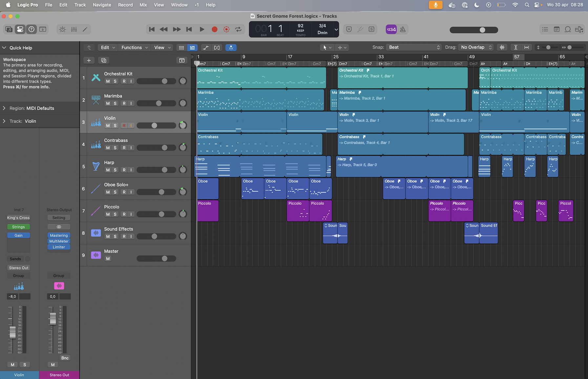Open the Mix menu
Image resolution: width=588 pixels, height=379 pixels.
click(143, 5)
